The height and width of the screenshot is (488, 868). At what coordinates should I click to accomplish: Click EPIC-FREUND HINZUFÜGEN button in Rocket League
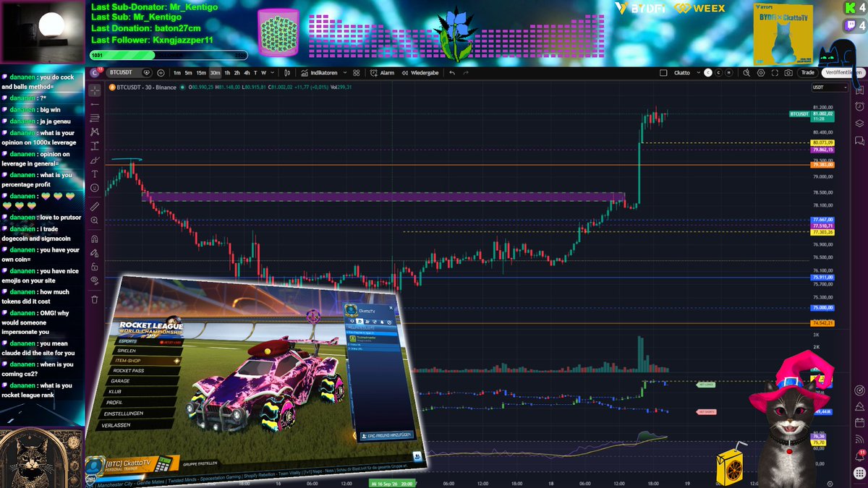[387, 435]
